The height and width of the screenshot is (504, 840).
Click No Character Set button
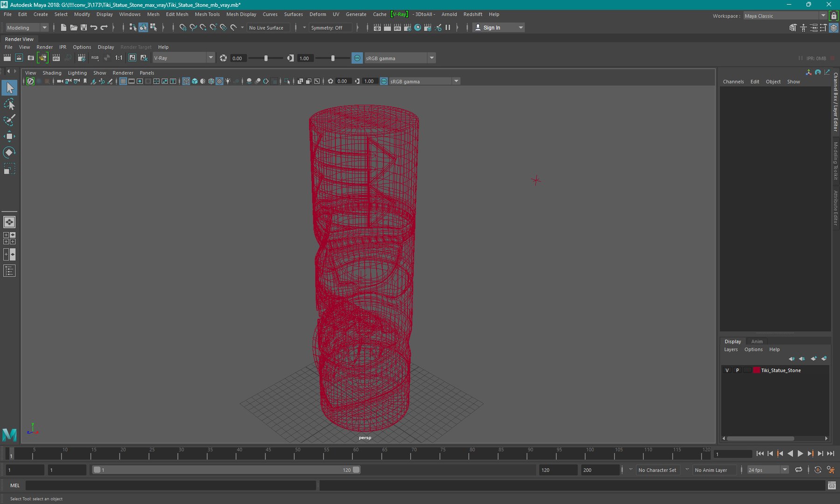coord(657,470)
